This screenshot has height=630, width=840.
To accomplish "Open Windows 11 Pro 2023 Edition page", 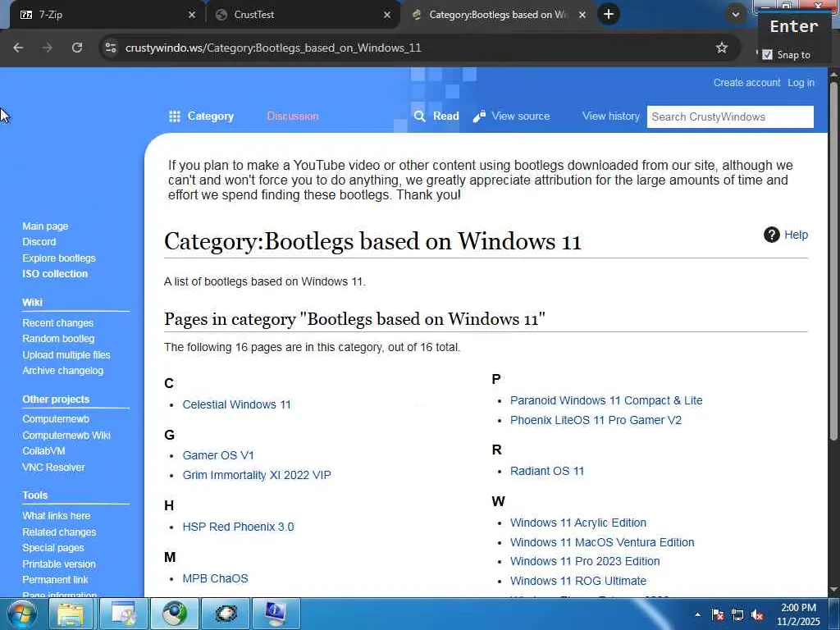I will [x=585, y=561].
